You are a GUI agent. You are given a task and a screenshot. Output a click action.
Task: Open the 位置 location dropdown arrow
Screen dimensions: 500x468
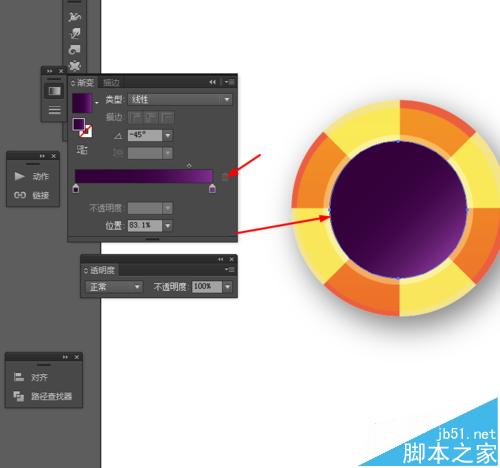(168, 226)
